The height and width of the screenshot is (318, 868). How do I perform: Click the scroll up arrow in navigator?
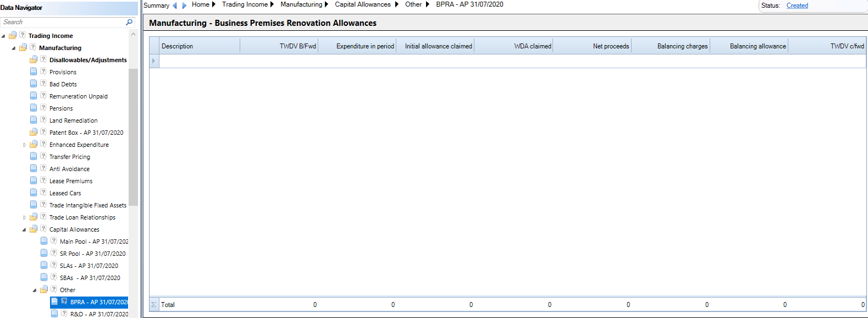[x=133, y=34]
